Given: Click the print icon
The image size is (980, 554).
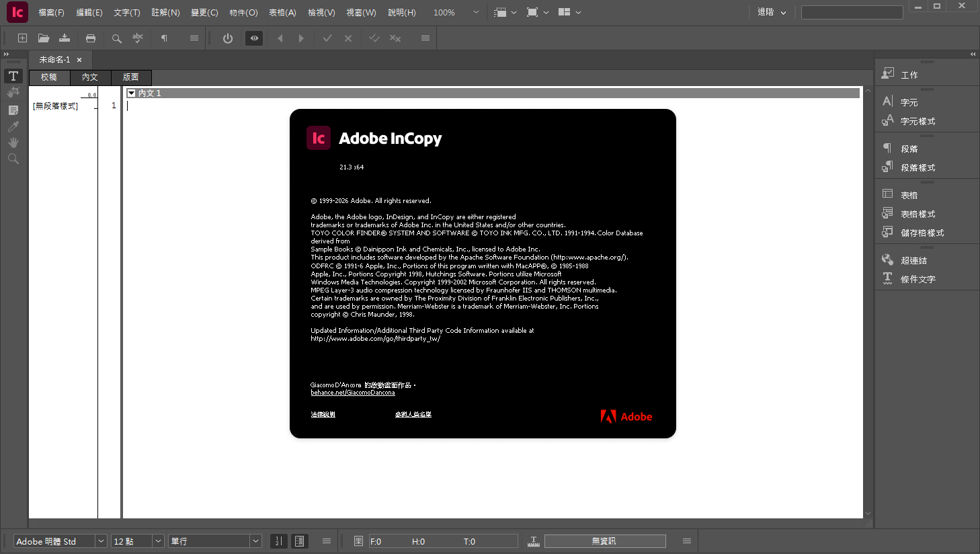Looking at the screenshot, I should click(91, 38).
